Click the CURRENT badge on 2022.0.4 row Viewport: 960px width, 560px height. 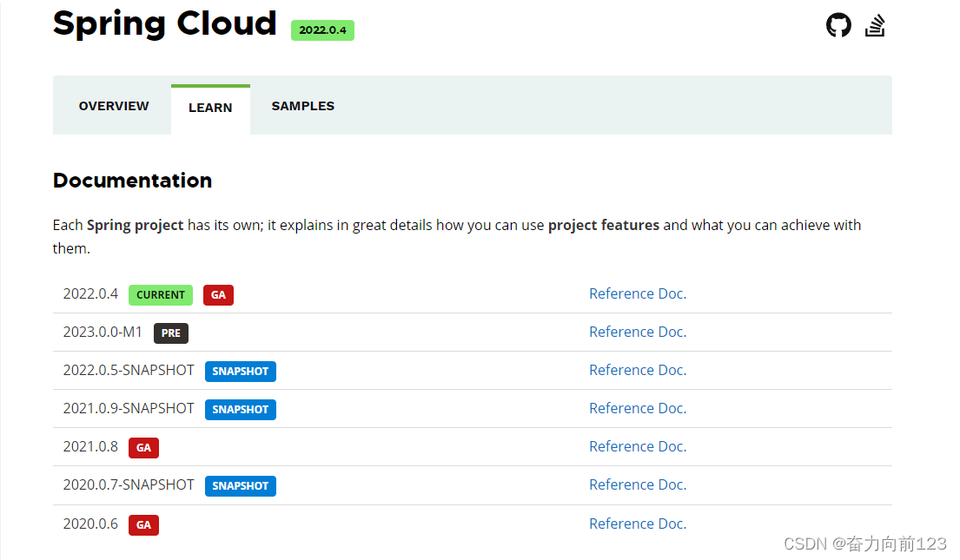161,295
